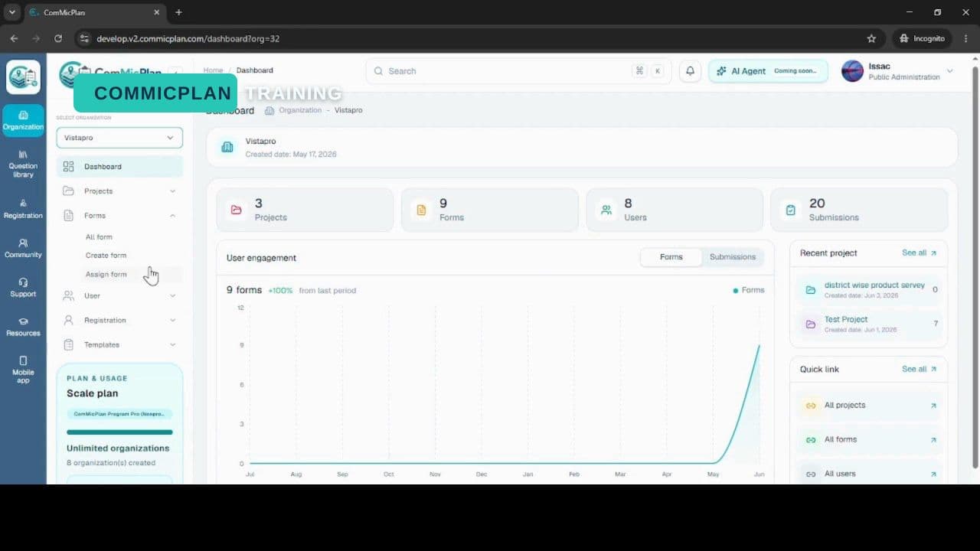This screenshot has height=551, width=980.
Task: Open site information icon beside the URL
Action: coord(84,38)
